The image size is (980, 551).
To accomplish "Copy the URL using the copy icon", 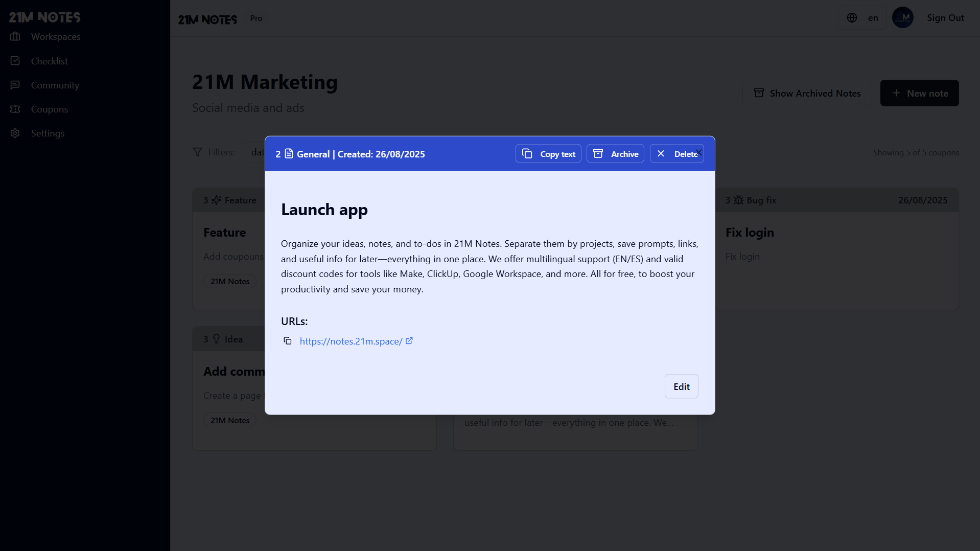I will (288, 341).
